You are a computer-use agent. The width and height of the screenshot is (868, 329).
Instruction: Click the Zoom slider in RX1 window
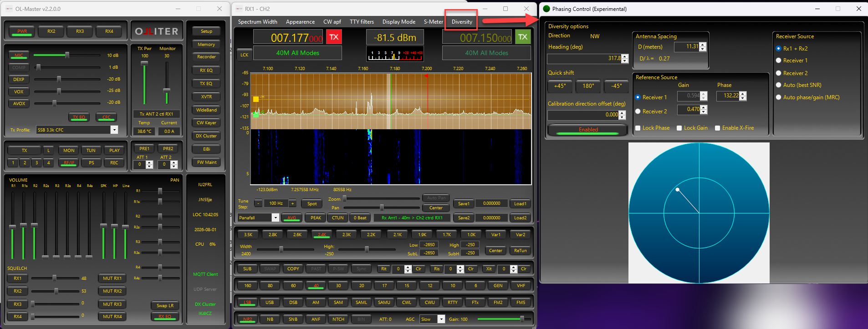click(382, 198)
